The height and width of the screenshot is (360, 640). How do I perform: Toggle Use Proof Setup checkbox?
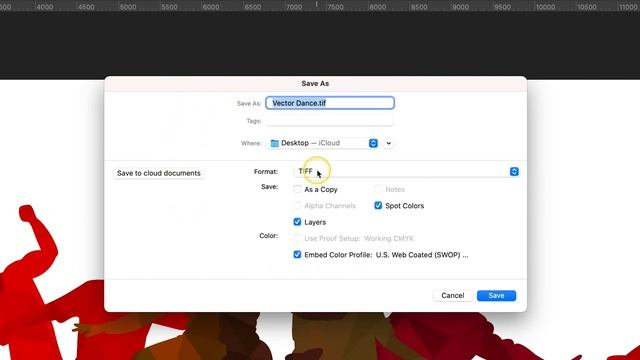tap(297, 238)
